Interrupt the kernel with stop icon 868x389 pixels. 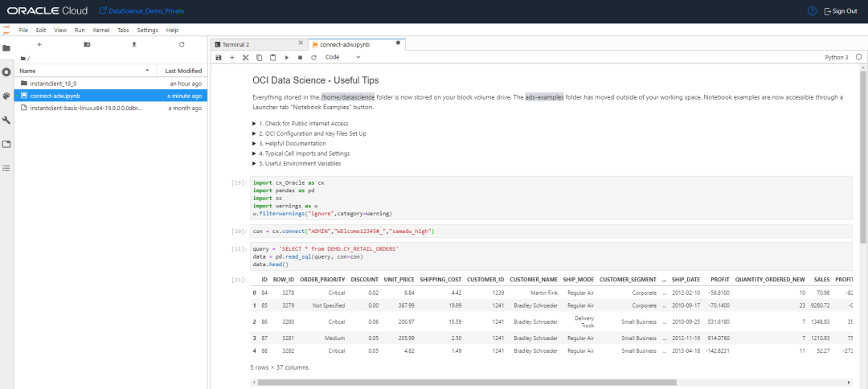(300, 57)
